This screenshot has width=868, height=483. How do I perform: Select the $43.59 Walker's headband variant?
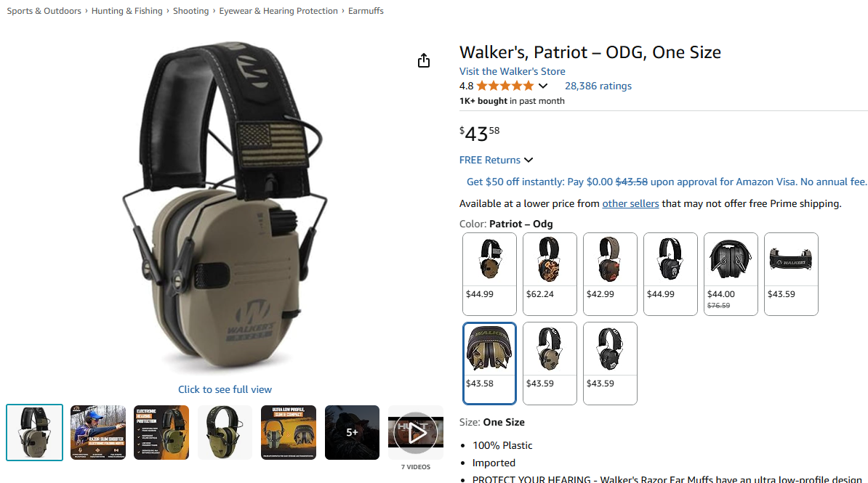coord(791,275)
